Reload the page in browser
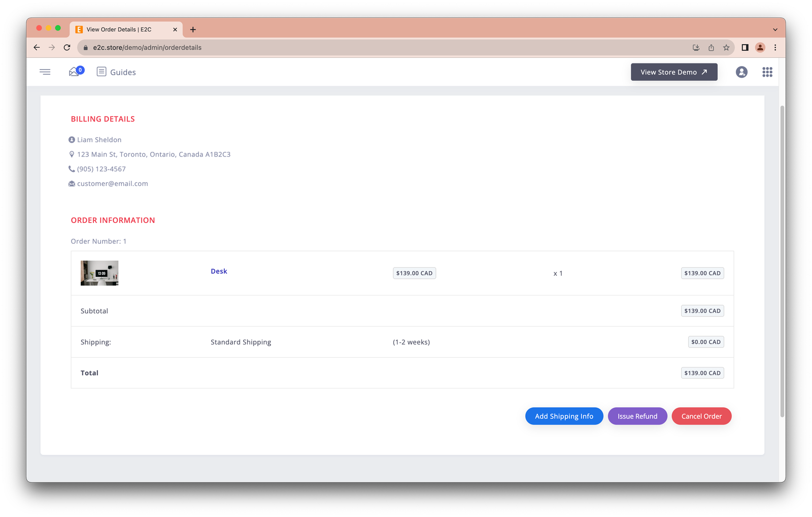 [67, 47]
